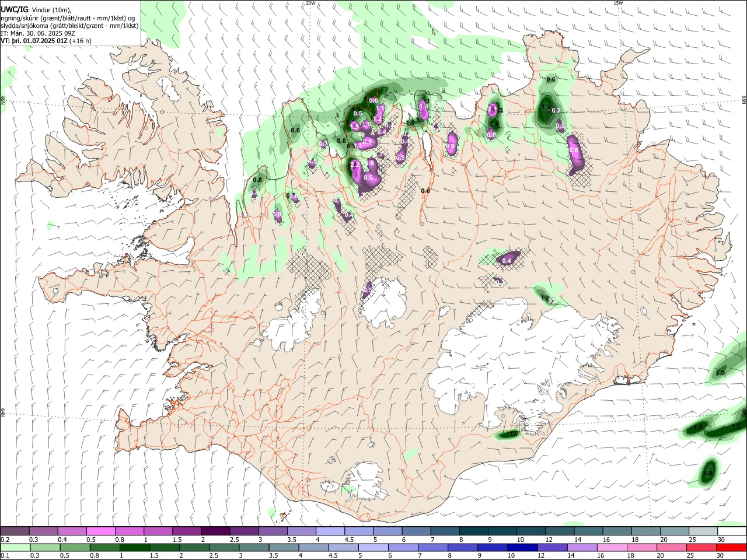Pick the light periwinkle 5–6 swatch in lower legend
747x560 pixels.
[x=373, y=547]
